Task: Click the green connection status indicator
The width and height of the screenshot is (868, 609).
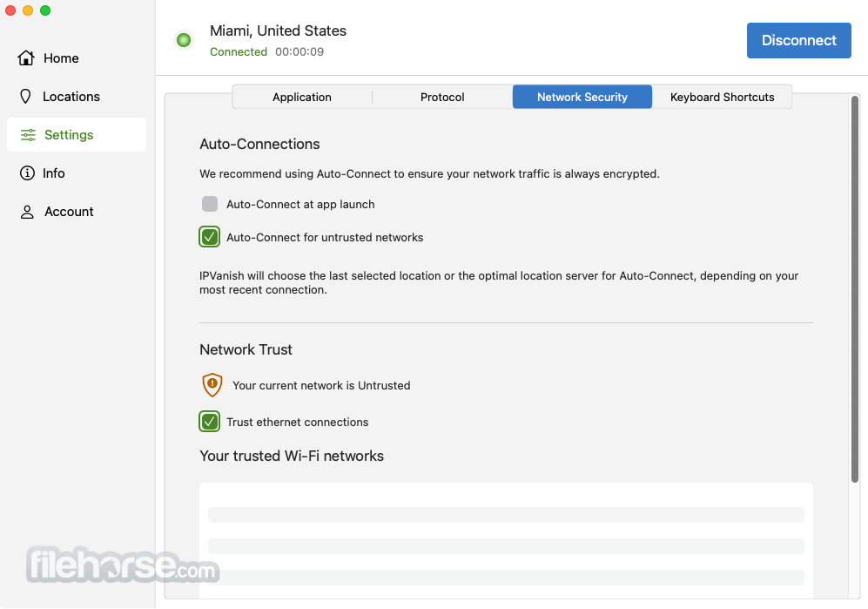Action: click(183, 40)
